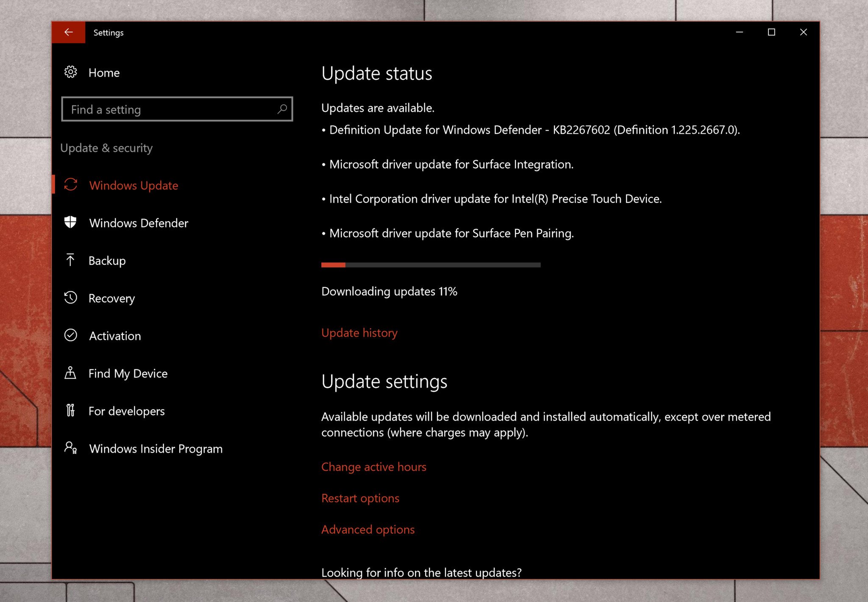
Task: Click the Activation checkmark icon
Action: point(70,335)
